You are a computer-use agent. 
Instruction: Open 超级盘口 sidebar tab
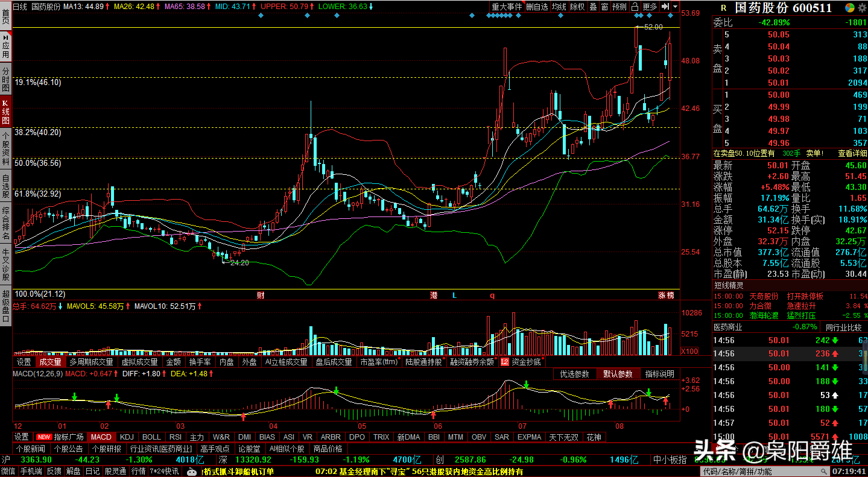tap(5, 305)
